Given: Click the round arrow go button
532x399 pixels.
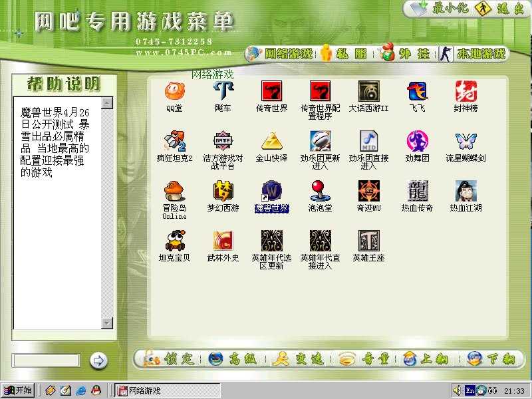Looking at the screenshot, I should click(x=98, y=360).
